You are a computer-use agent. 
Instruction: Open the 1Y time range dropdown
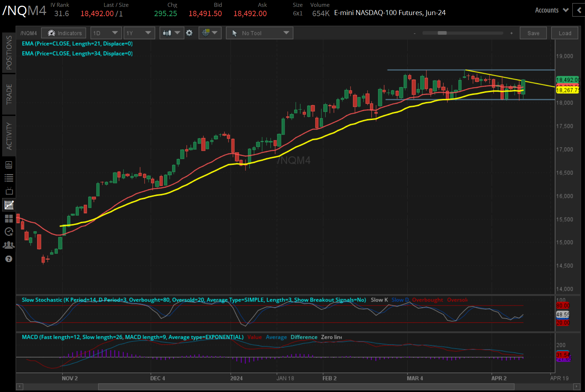[x=139, y=33]
